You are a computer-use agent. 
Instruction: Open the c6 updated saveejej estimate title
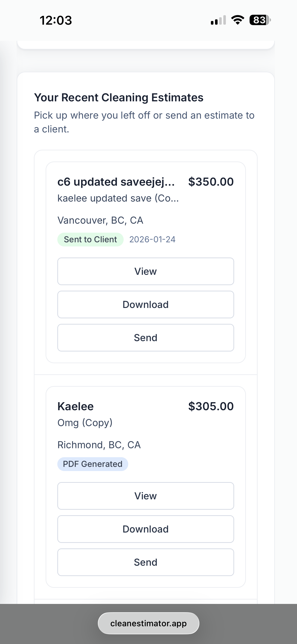tap(116, 182)
